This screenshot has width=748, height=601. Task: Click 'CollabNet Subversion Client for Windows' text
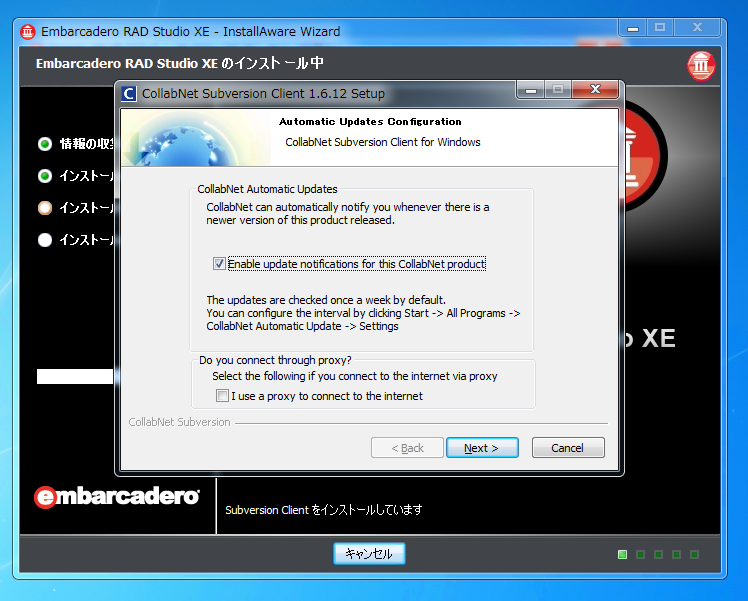(383, 142)
